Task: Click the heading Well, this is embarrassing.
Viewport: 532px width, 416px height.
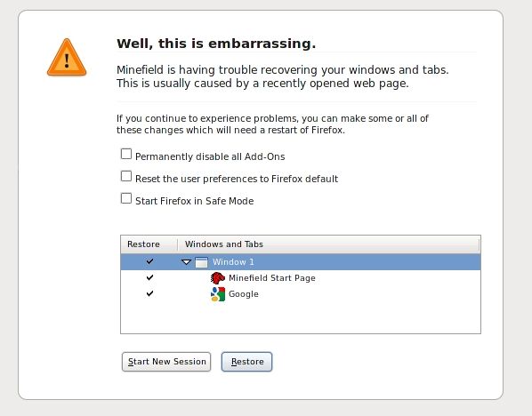Action: click(x=216, y=44)
